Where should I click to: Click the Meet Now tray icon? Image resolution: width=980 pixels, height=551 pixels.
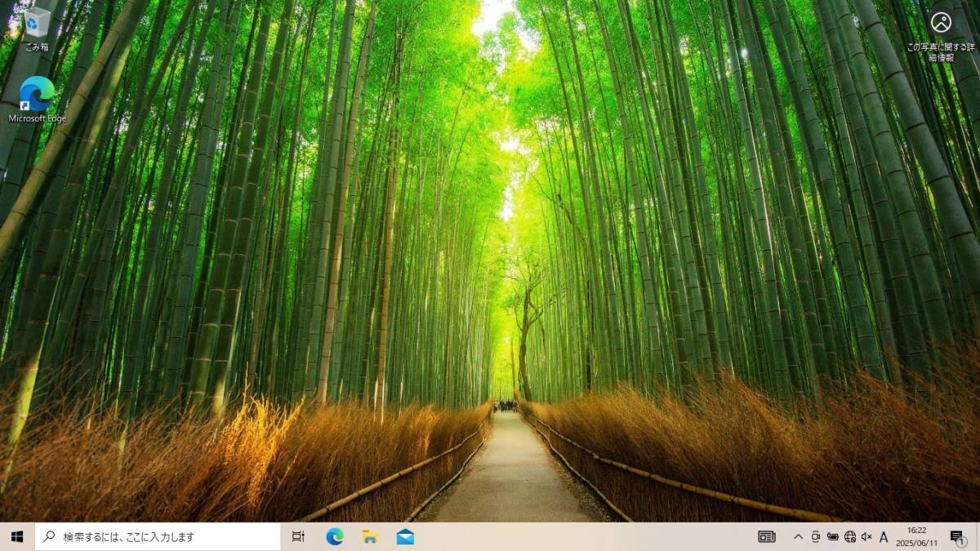point(815,536)
